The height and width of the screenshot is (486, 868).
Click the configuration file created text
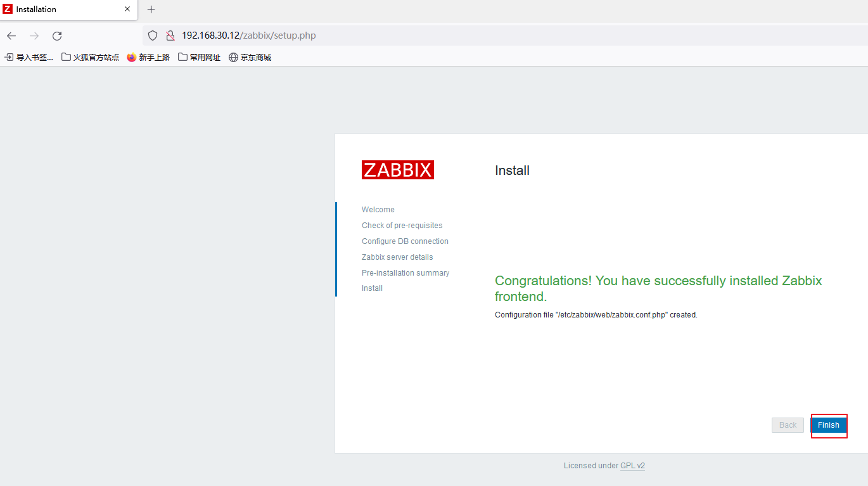[x=596, y=315]
